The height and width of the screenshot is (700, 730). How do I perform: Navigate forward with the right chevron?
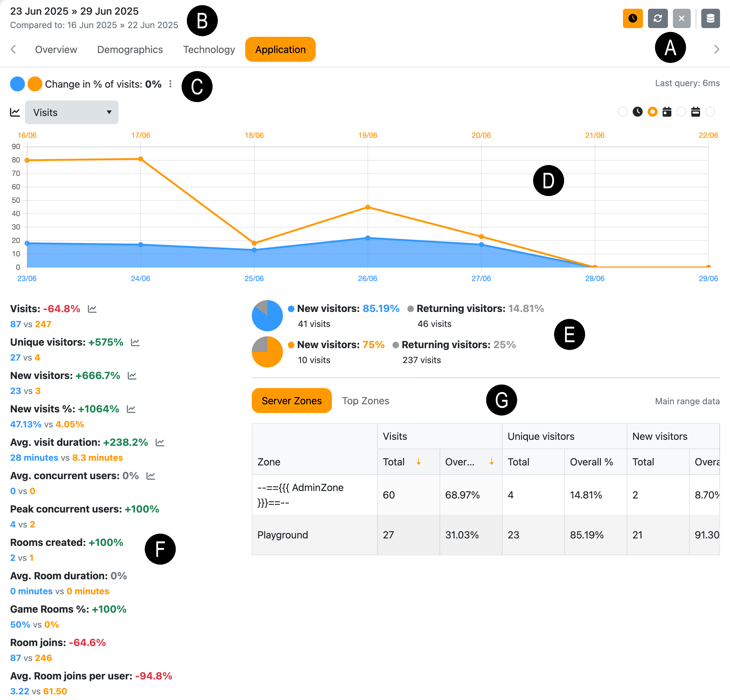click(x=716, y=49)
